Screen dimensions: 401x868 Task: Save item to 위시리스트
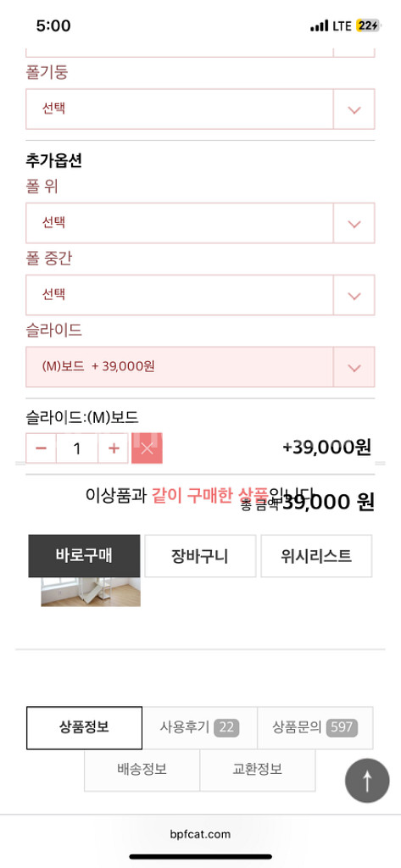point(316,556)
